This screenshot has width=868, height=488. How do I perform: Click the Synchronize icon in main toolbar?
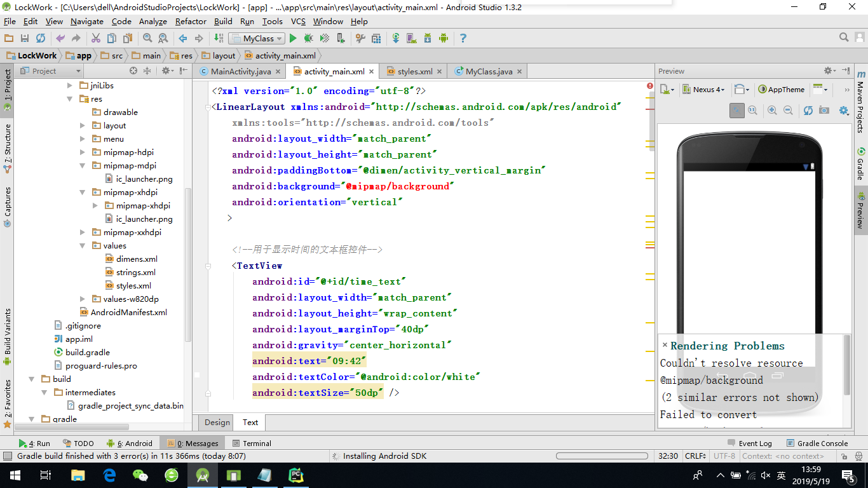[x=41, y=39]
